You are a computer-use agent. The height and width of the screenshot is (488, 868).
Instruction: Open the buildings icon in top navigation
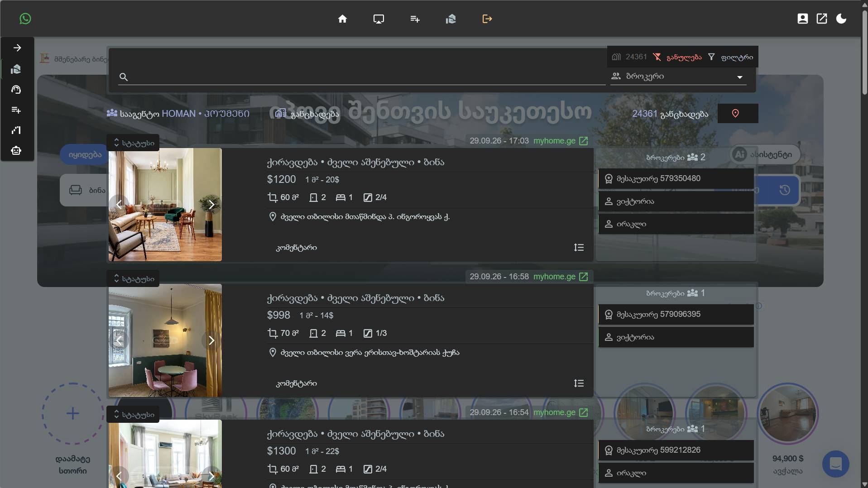(451, 19)
